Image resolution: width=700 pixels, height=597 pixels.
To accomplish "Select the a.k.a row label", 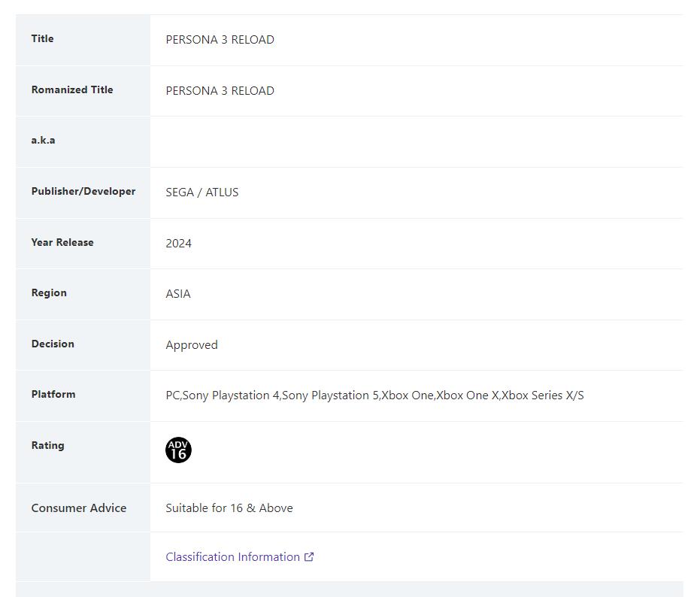I will point(43,141).
